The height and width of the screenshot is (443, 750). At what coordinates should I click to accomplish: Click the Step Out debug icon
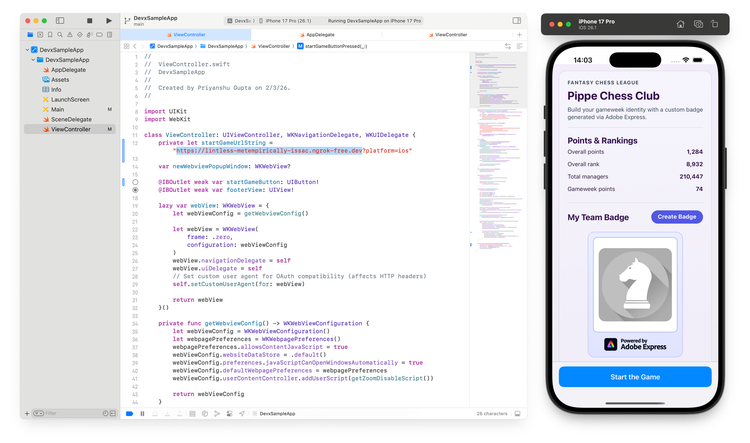coord(179,414)
